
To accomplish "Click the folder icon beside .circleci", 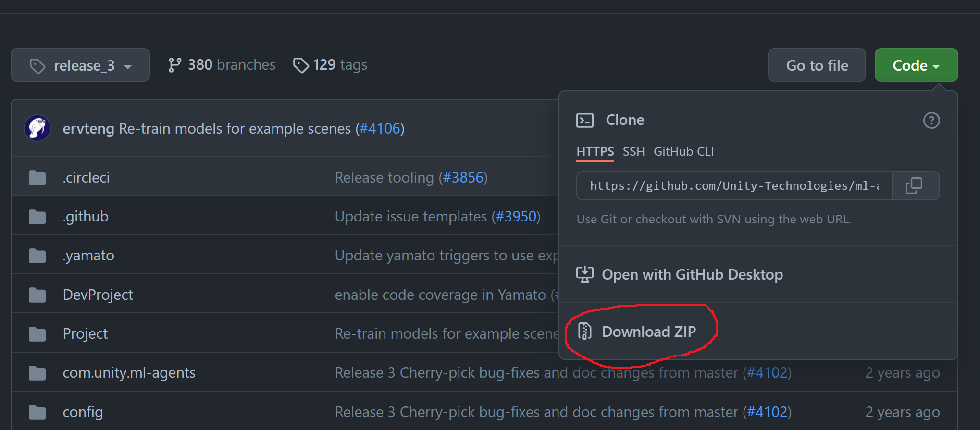I will (37, 177).
